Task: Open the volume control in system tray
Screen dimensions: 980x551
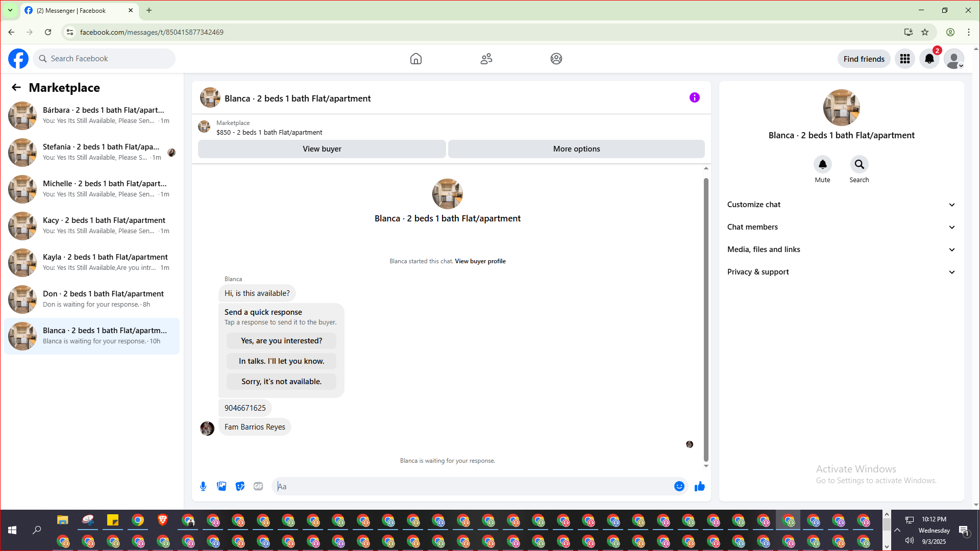Action: (x=910, y=540)
